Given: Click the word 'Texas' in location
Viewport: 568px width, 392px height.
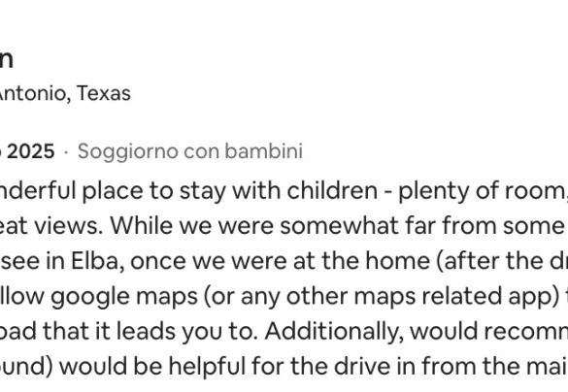Looking at the screenshot, I should point(104,93).
